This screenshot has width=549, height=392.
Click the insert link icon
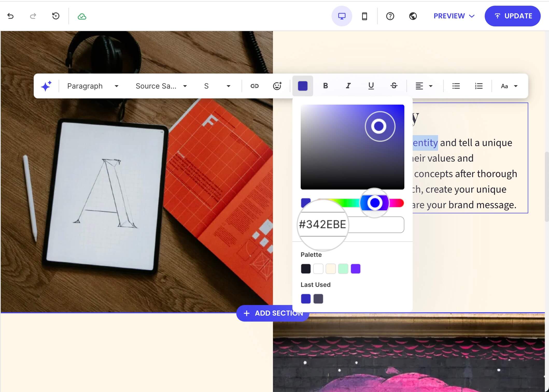click(254, 86)
